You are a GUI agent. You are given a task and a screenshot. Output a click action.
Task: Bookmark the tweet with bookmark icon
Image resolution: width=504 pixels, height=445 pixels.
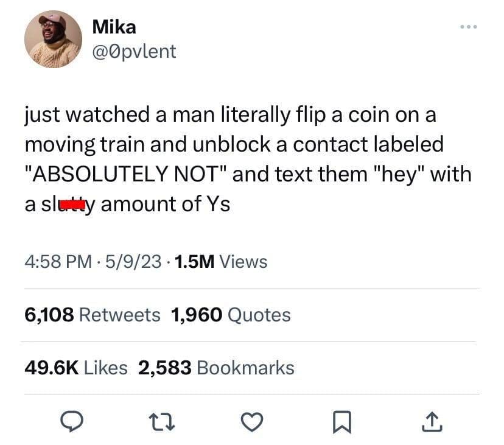tap(342, 422)
